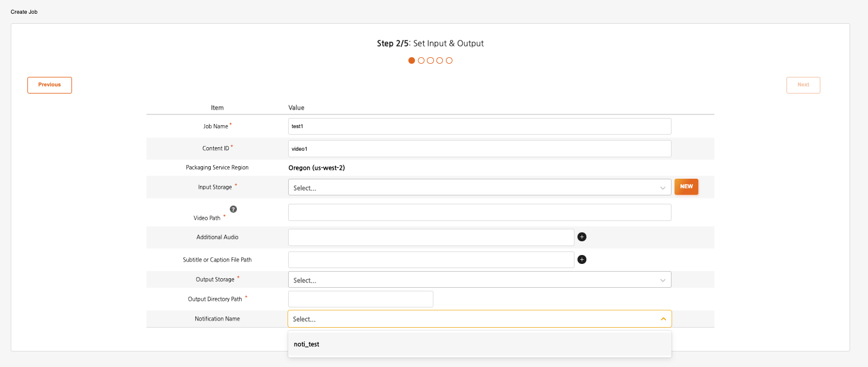Viewport: 868px width, 367px height.
Task: Open the Input Storage dropdown
Action: click(x=479, y=188)
